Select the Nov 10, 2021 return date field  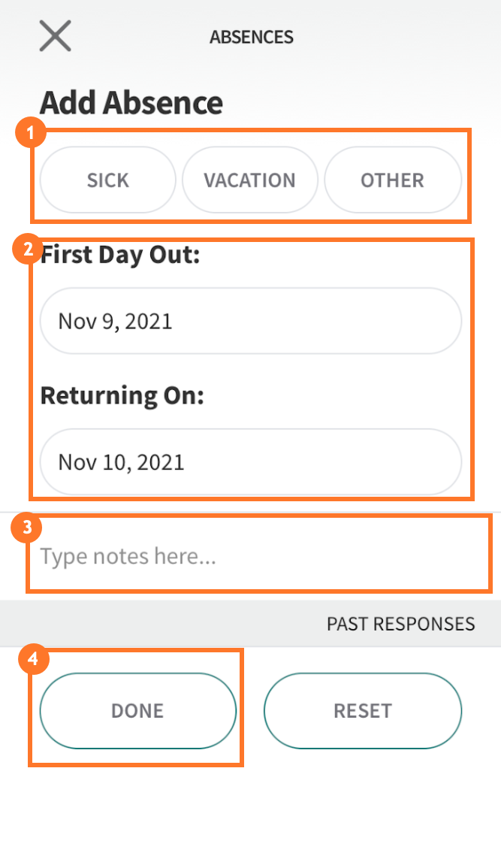250,461
